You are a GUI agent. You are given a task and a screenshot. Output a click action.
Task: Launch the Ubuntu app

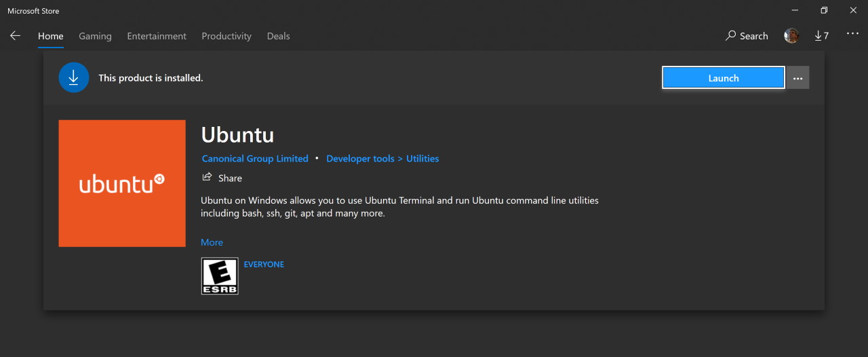click(724, 78)
